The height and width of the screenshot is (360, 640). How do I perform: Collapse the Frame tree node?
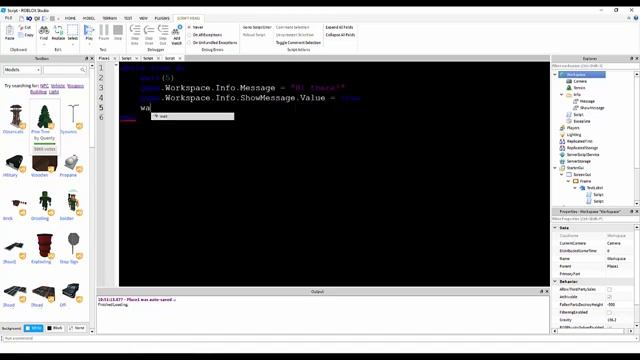click(x=569, y=181)
